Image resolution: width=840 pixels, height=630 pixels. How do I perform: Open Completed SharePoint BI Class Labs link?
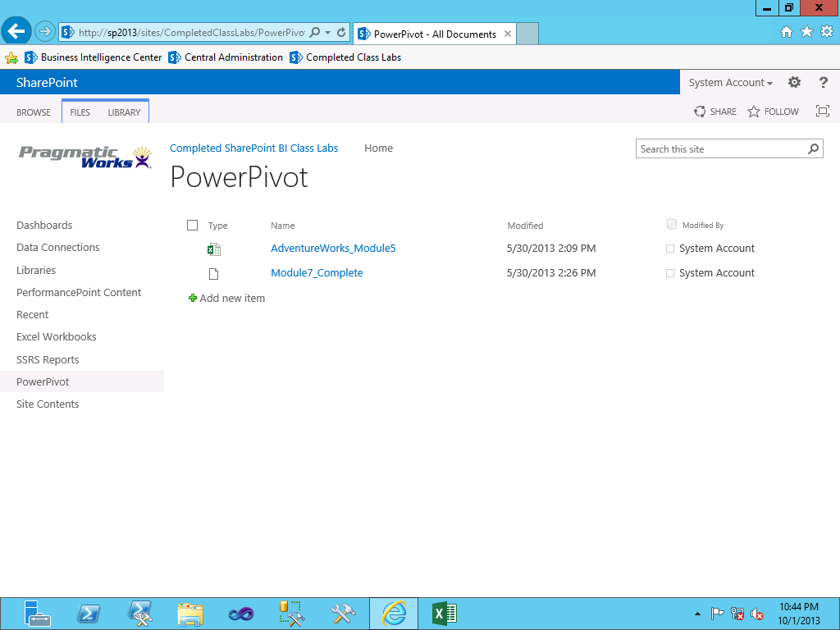254,148
